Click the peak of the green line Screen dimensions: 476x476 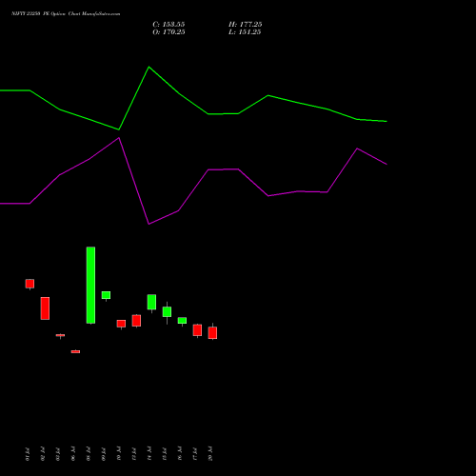click(x=149, y=67)
